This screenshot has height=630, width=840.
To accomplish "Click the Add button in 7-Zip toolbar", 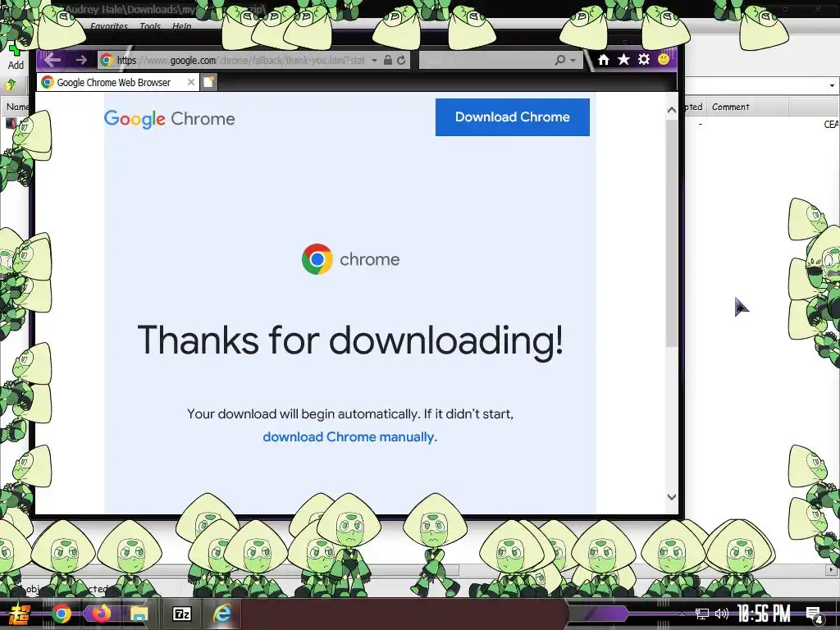I will [16, 57].
